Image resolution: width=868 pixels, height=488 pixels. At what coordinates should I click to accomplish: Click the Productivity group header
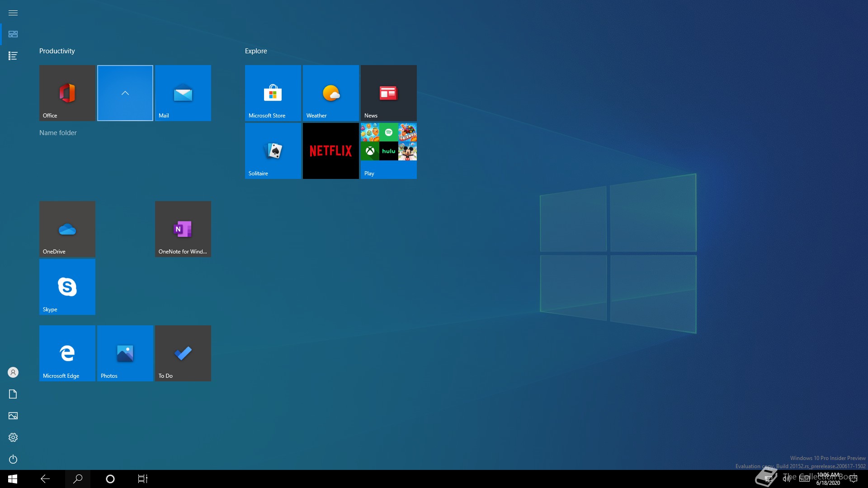click(x=57, y=51)
